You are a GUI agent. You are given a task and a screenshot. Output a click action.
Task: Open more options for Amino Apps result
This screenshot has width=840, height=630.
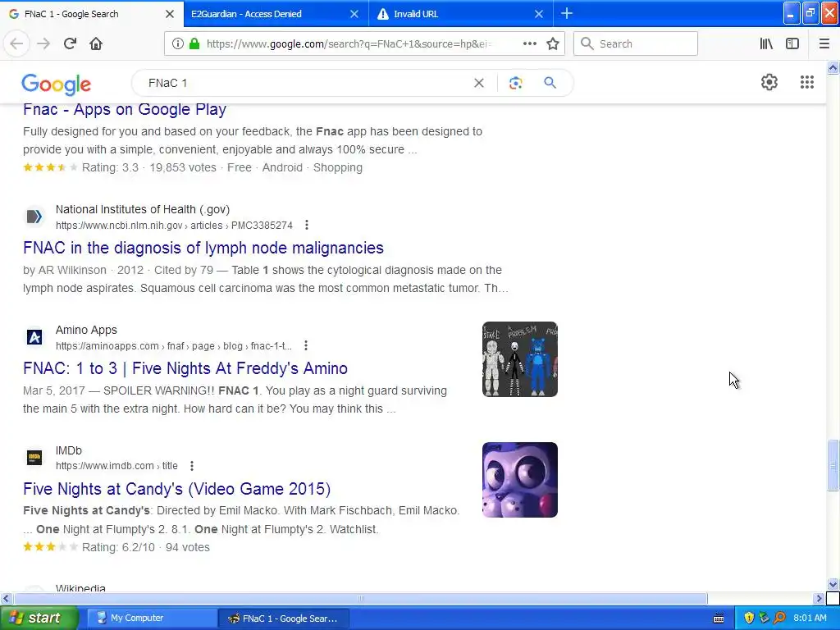[305, 345]
